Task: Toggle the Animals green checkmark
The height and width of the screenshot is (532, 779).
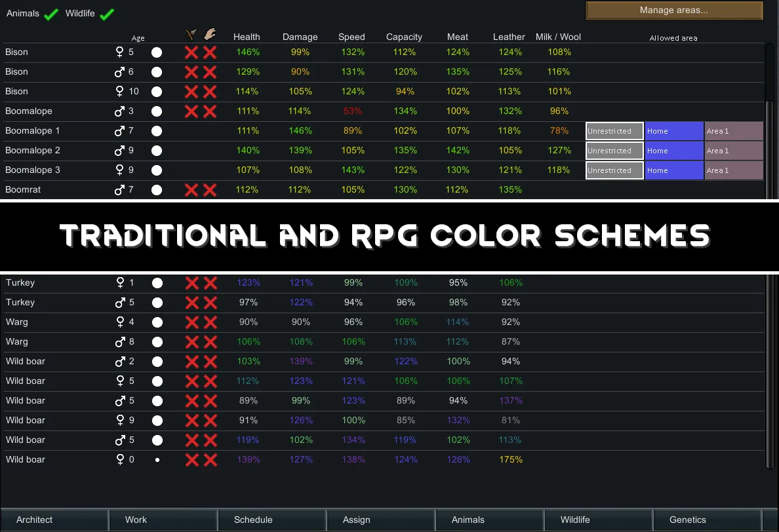Action: tap(51, 14)
